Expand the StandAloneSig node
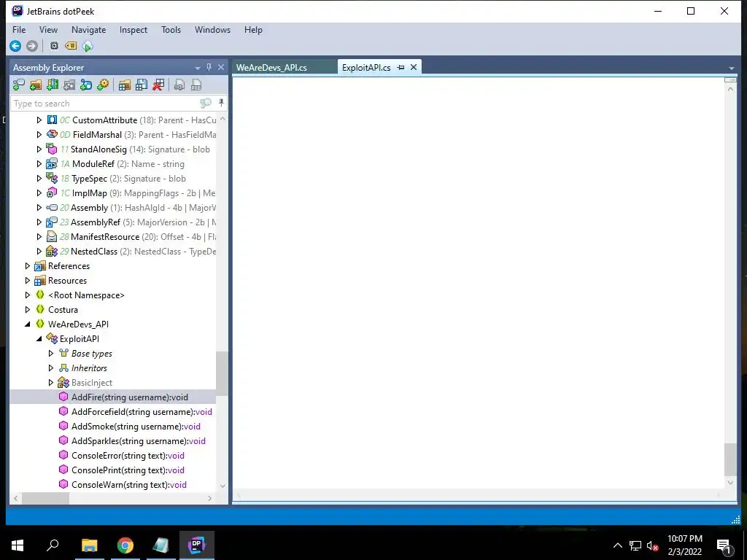Image resolution: width=747 pixels, height=560 pixels. (39, 149)
